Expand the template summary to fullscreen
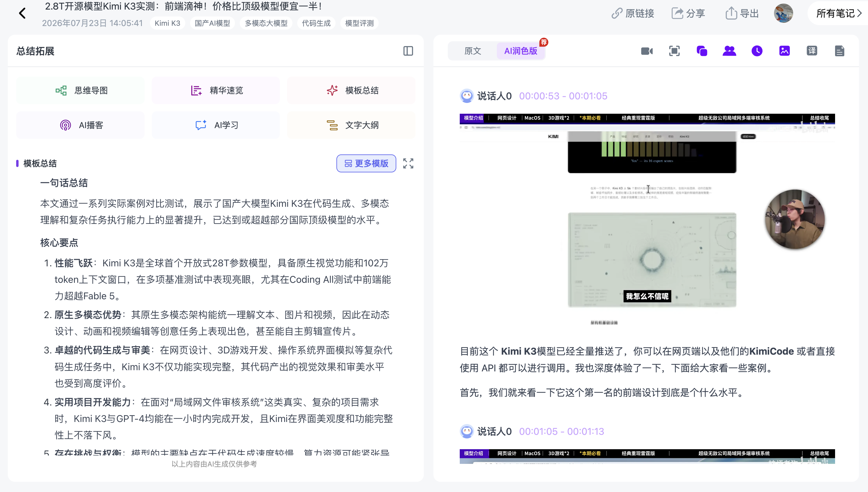Screen dimensions: 868x492 (408, 163)
